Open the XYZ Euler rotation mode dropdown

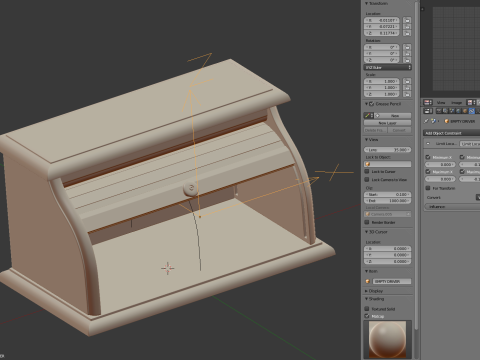388,68
